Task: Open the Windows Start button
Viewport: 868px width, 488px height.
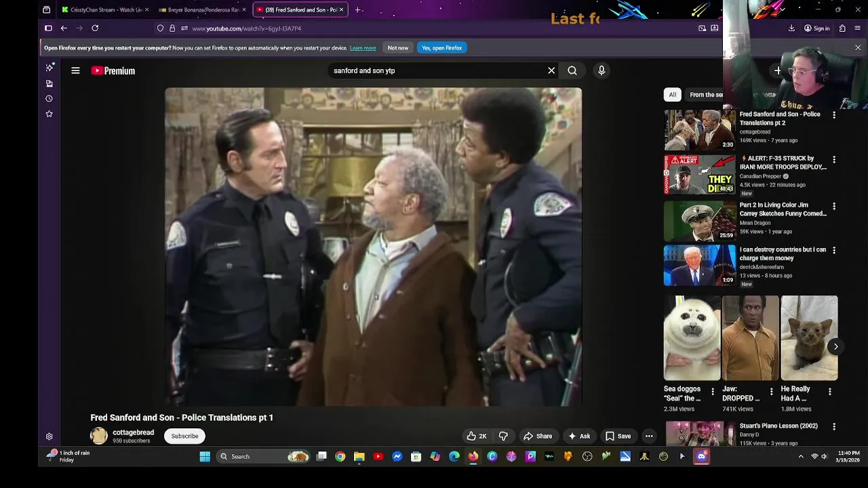Action: coord(205,456)
